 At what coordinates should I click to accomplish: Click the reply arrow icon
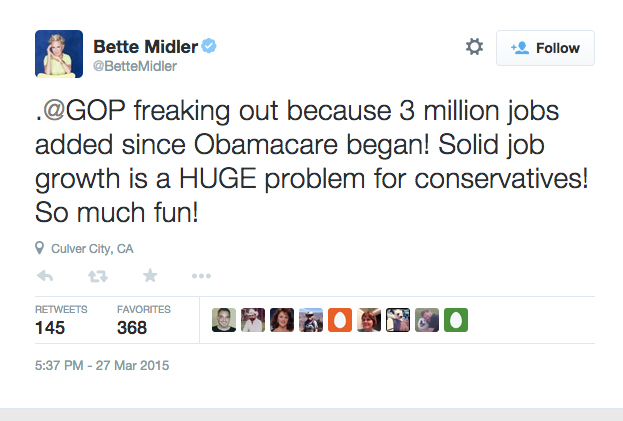coord(45,276)
